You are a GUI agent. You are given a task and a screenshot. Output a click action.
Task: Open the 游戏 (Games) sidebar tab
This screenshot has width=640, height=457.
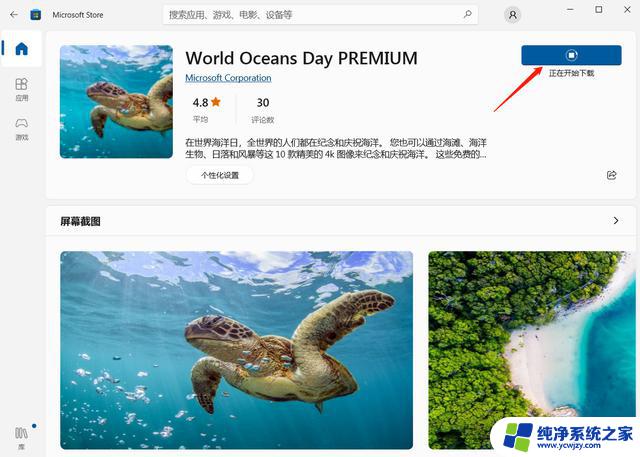pos(22,129)
